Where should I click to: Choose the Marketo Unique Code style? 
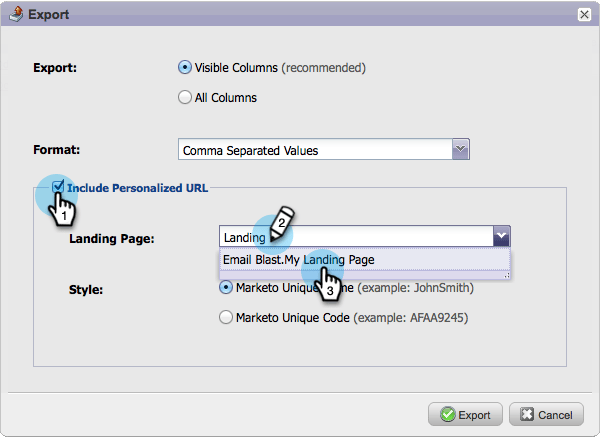pos(226,318)
